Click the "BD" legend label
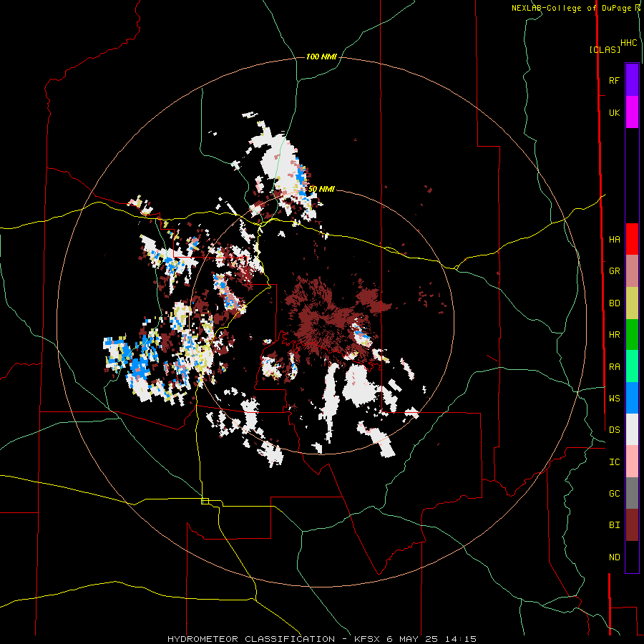This screenshot has height=644, width=644. (614, 303)
